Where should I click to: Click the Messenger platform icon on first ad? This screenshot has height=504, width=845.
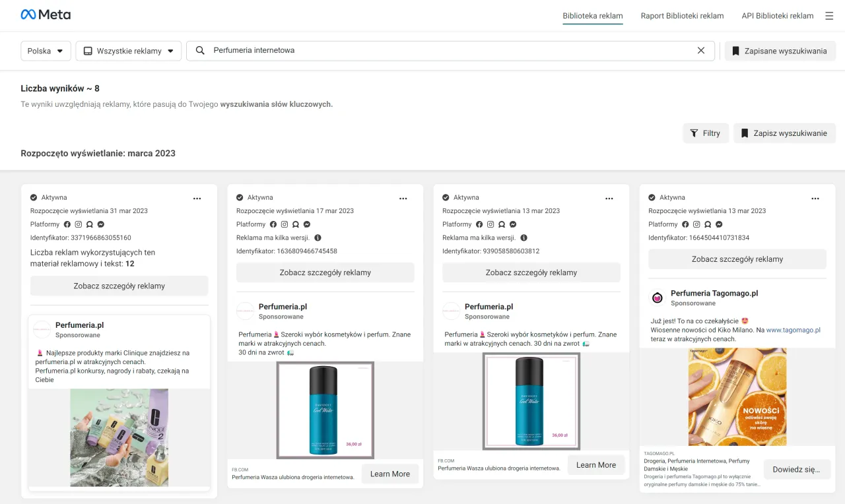point(101,224)
